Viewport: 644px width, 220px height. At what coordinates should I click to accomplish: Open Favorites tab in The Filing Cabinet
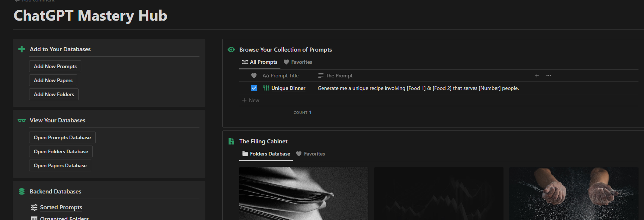[x=311, y=154]
